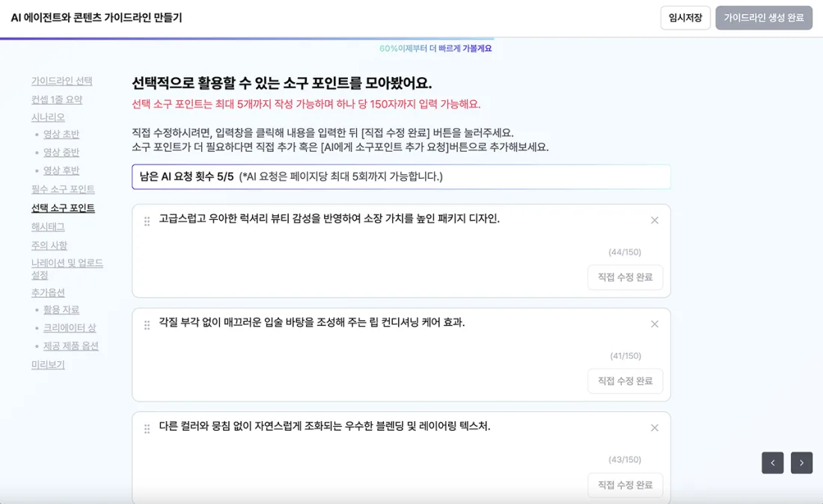
Task: Jump to 제공 제품 옵션 step
Action: 71,346
